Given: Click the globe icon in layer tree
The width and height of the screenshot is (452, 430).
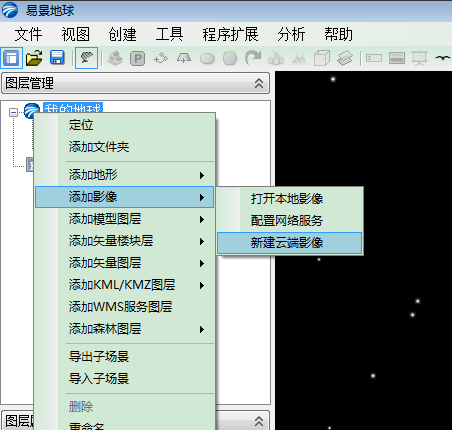Looking at the screenshot, I should [x=32, y=110].
